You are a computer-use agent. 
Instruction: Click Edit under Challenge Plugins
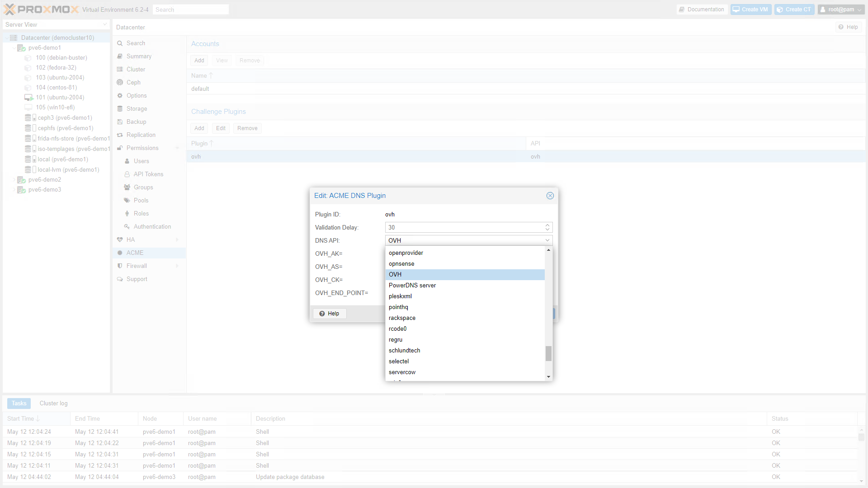(221, 128)
